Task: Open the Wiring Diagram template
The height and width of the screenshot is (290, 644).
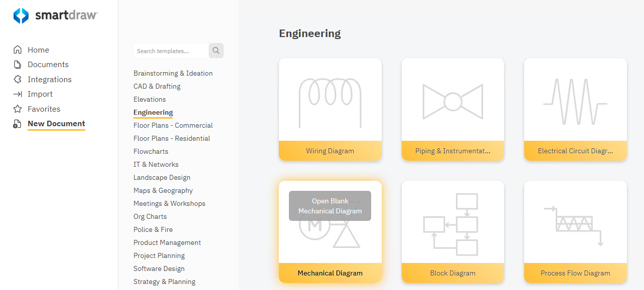Action: pos(330,109)
